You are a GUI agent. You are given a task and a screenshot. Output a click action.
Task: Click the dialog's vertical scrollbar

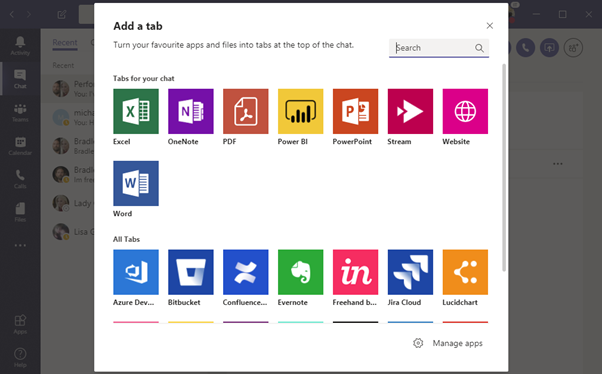point(504,167)
